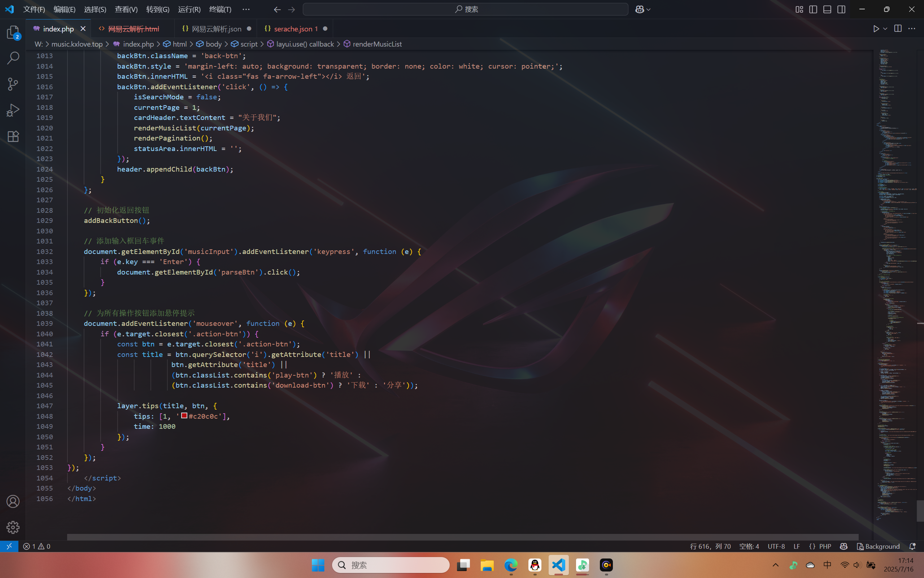
Task: Open QQ penguin app from taskbar
Action: tap(535, 565)
